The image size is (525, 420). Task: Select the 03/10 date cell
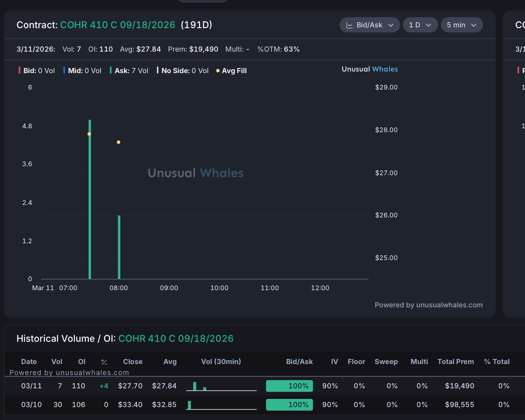pyautogui.click(x=31, y=405)
